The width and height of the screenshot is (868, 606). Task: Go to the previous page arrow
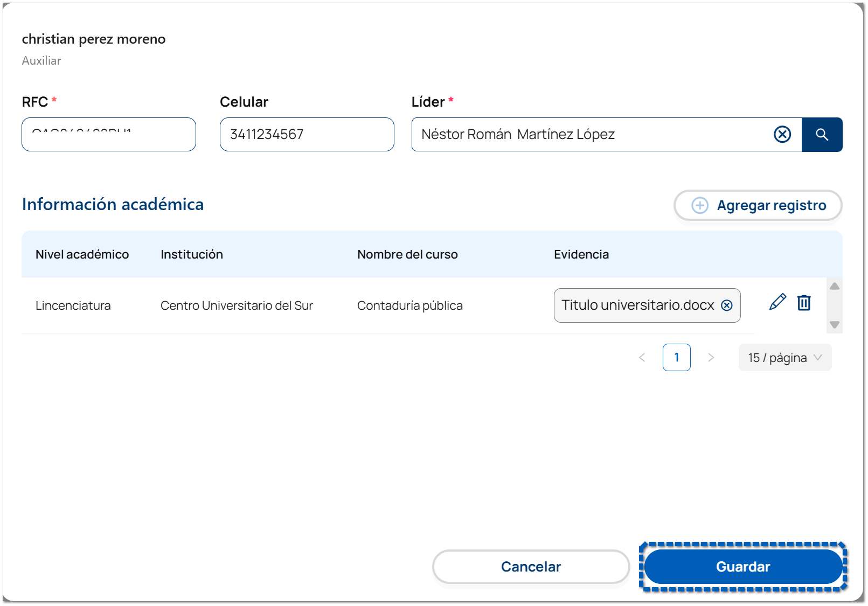click(642, 358)
